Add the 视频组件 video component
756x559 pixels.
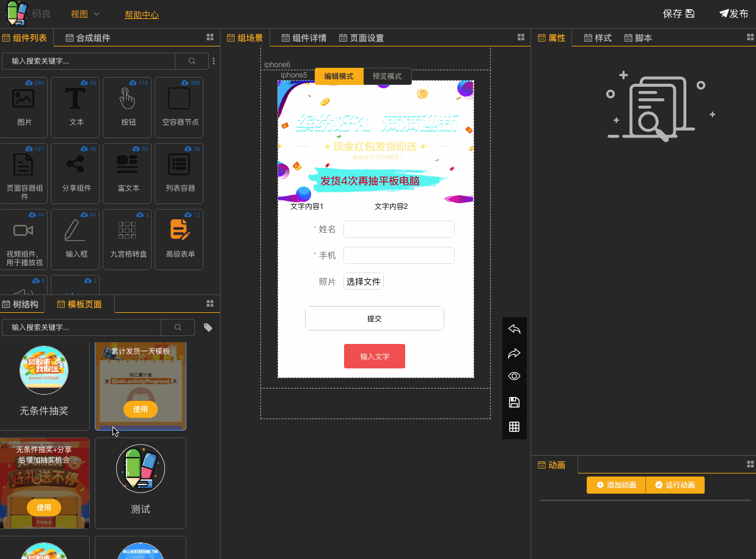24,239
